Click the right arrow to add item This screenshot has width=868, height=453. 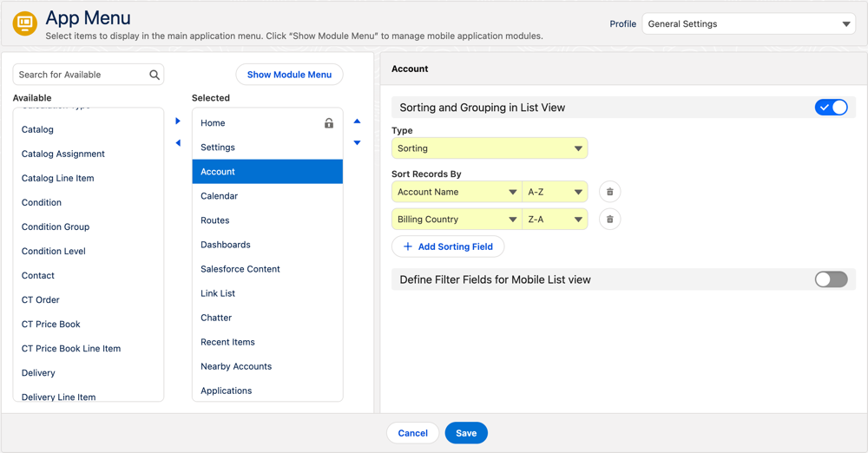pos(178,121)
